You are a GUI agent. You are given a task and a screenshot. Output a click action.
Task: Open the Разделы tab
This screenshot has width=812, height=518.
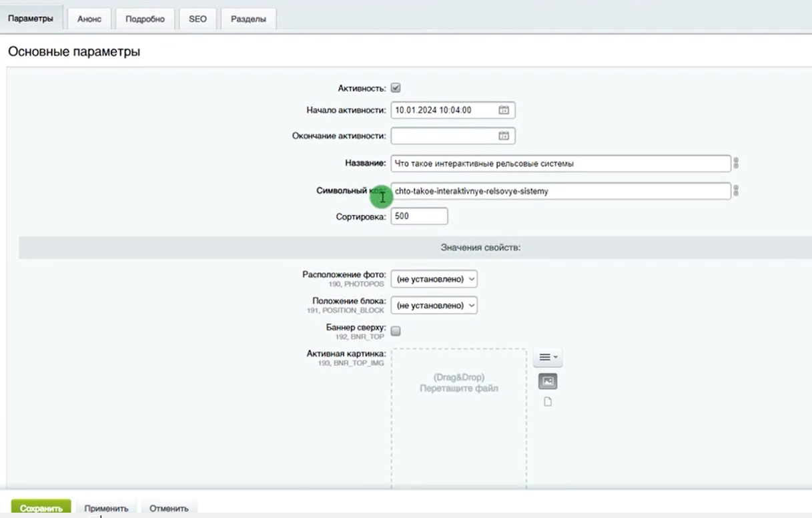[248, 19]
